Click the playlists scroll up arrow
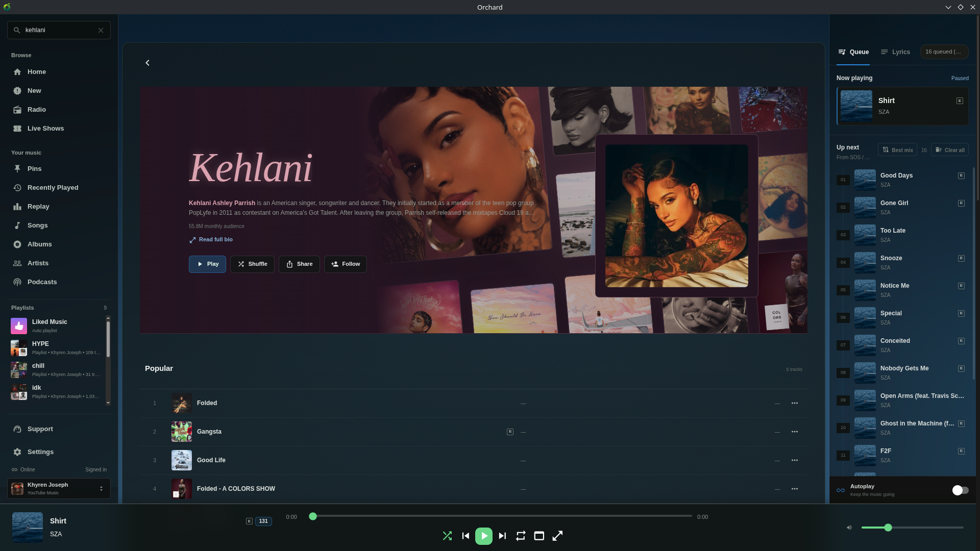The image size is (980, 551). (108, 318)
